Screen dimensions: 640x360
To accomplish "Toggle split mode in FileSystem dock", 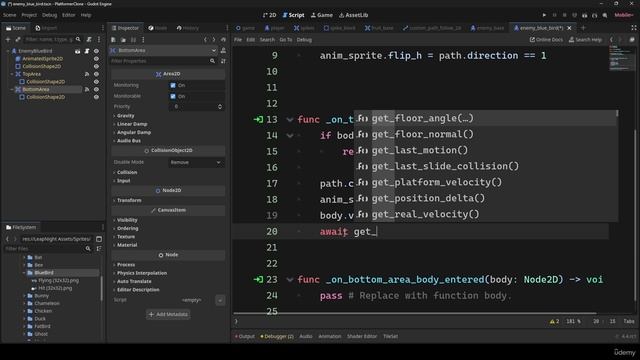I will (x=99, y=239).
